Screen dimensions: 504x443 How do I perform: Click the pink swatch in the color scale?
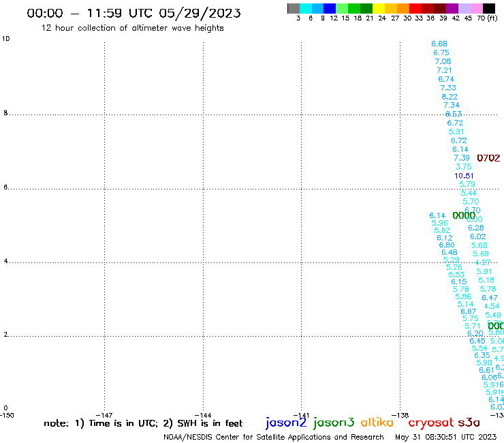pyautogui.click(x=476, y=8)
